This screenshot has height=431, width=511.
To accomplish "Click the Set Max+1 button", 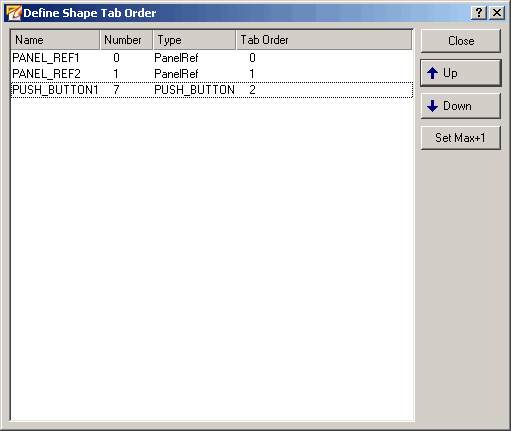I will click(x=461, y=138).
